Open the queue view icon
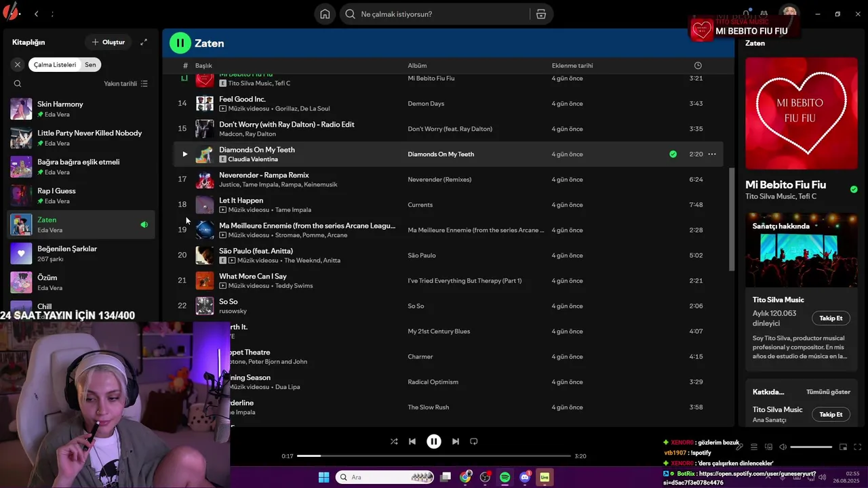 [754, 447]
